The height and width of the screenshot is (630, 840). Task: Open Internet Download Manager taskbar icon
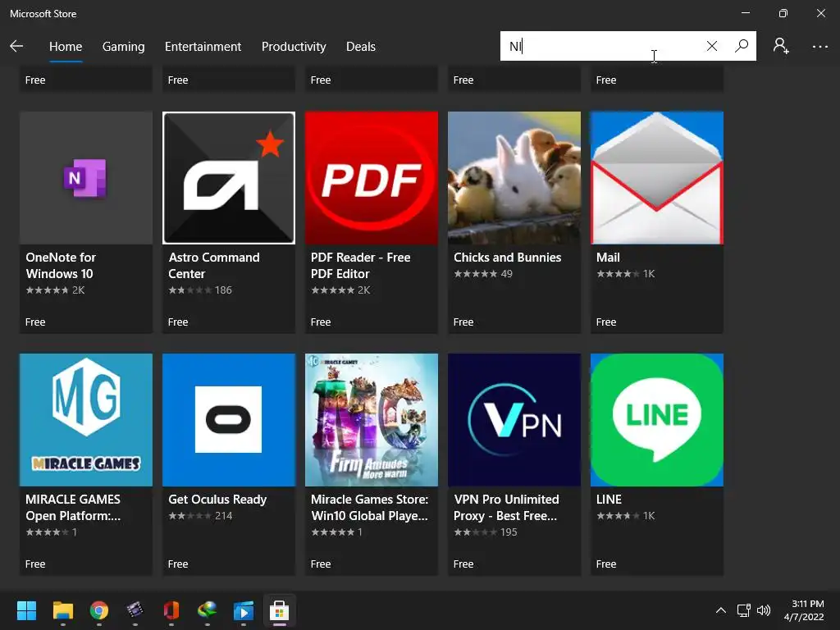tap(207, 610)
